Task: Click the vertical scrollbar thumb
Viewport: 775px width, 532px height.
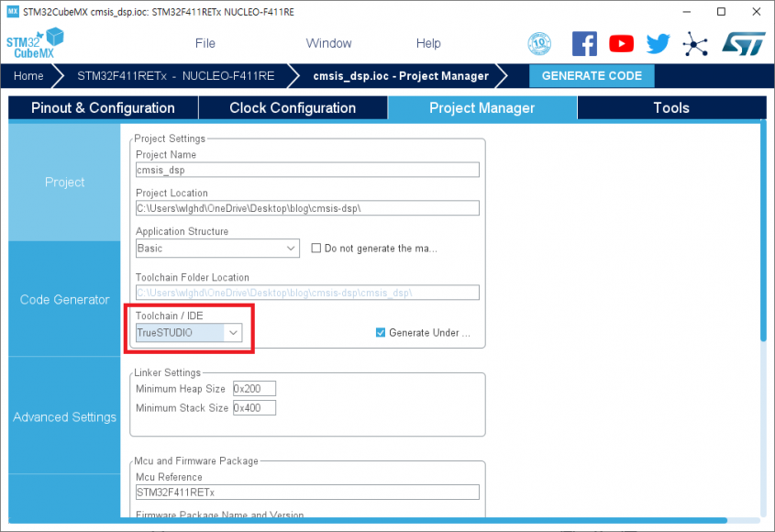Action: (763, 232)
